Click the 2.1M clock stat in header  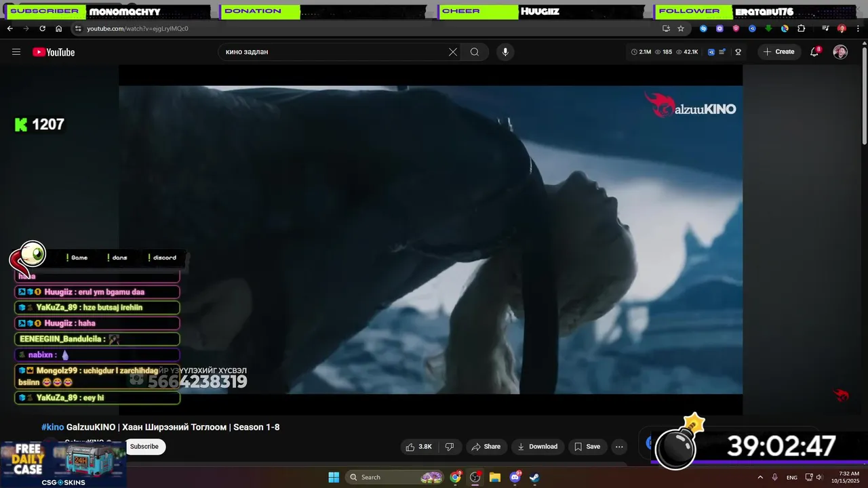tap(641, 52)
